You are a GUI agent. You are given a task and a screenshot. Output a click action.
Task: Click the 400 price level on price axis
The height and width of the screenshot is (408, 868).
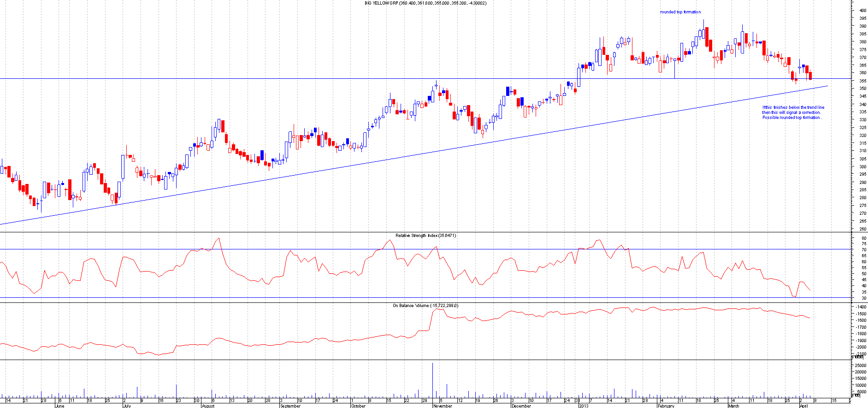pyautogui.click(x=862, y=11)
